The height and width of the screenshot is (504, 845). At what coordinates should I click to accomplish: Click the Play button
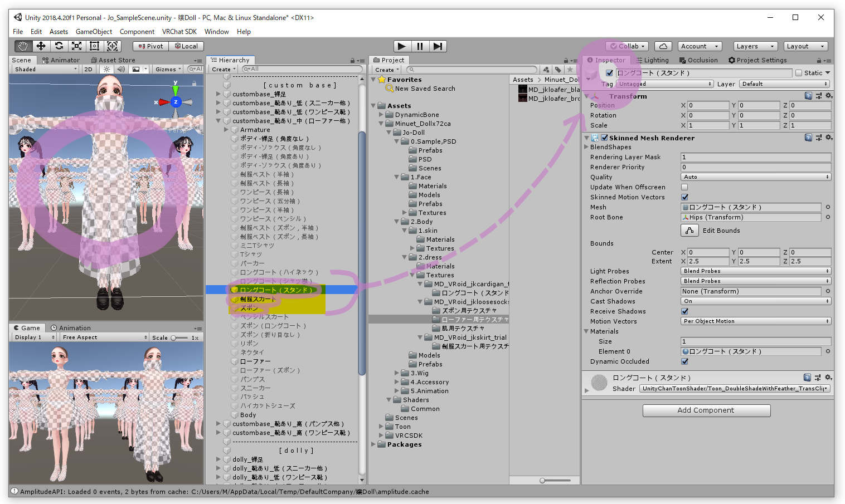point(402,46)
